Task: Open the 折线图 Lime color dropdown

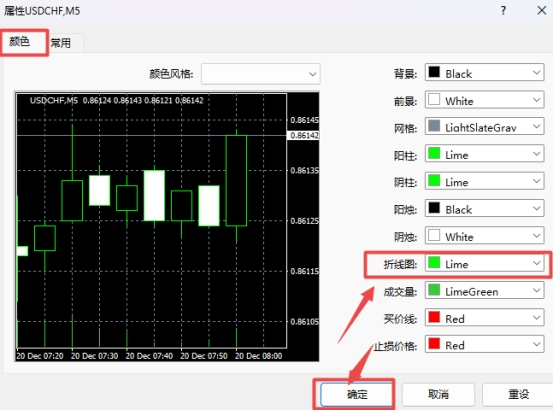Action: 484,263
